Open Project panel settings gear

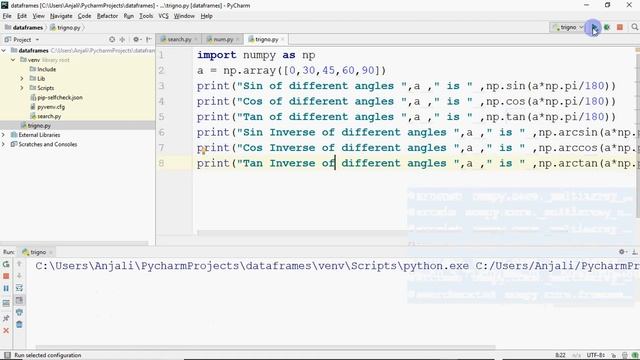pyautogui.click(x=137, y=40)
